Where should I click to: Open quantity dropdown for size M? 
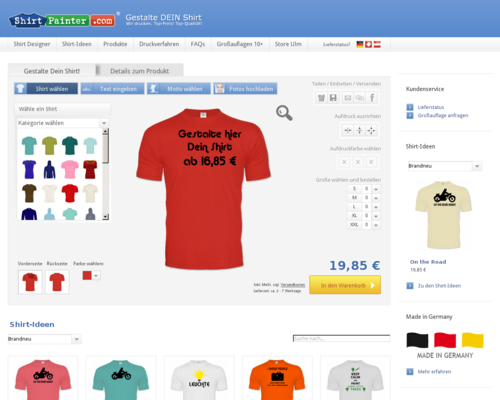pos(376,198)
